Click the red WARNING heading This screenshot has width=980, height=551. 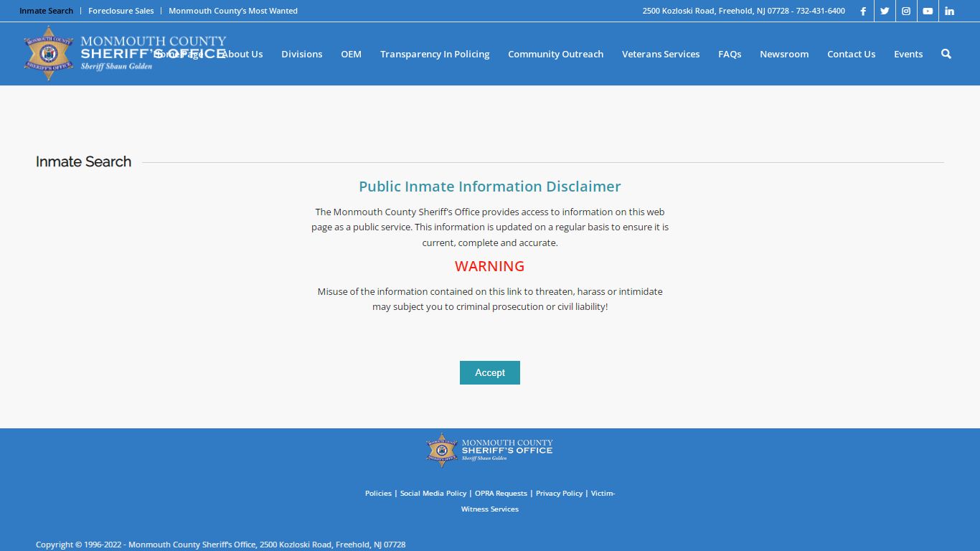coord(490,266)
